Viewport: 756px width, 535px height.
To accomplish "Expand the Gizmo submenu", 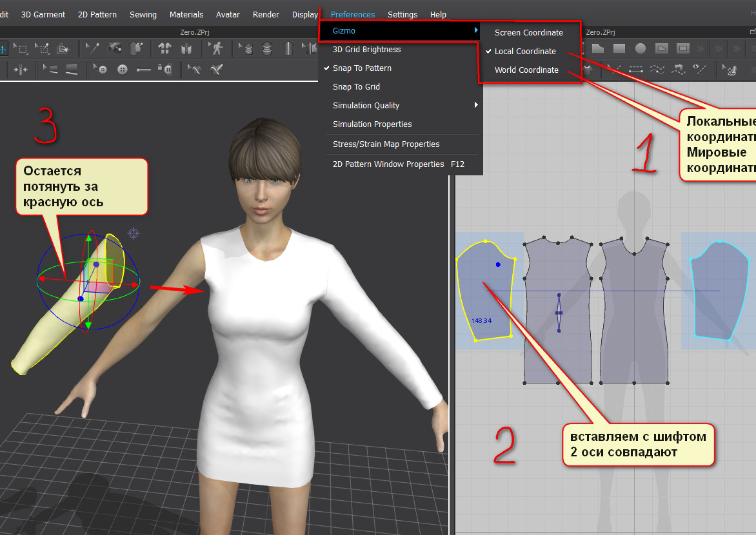I will coord(400,31).
